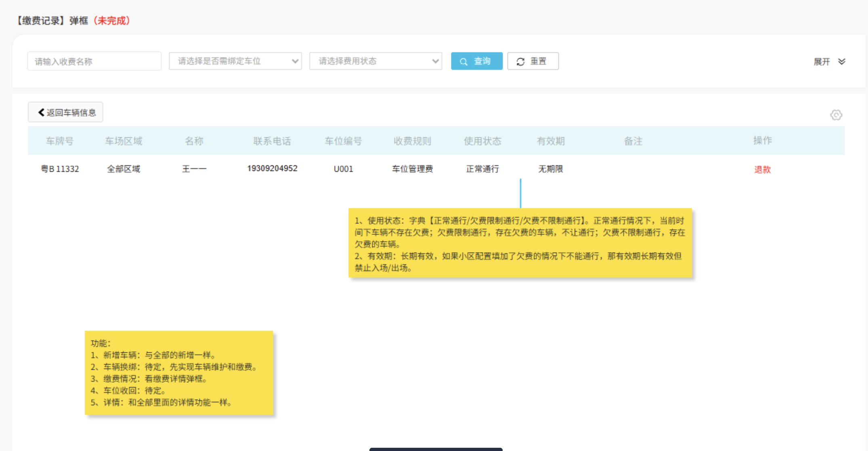Type in the 请输入收费名称 field
The width and height of the screenshot is (868, 451).
tap(94, 61)
